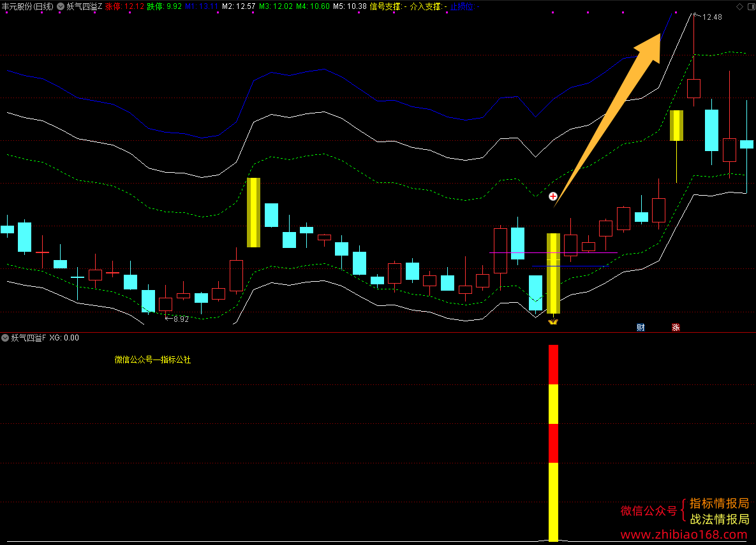
Task: Click the horizontal magenta line near the candles
Action: click(x=553, y=252)
